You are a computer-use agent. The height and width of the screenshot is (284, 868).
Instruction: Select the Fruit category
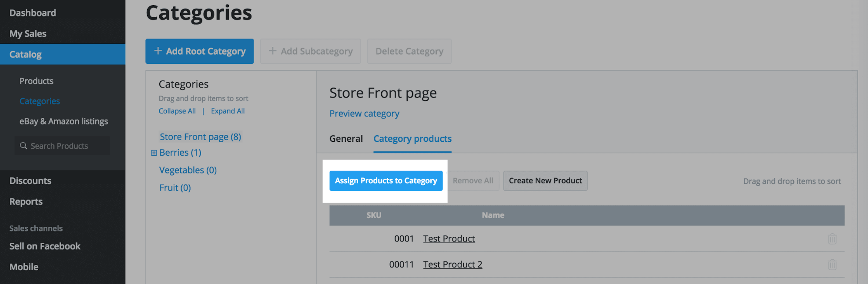(x=175, y=188)
